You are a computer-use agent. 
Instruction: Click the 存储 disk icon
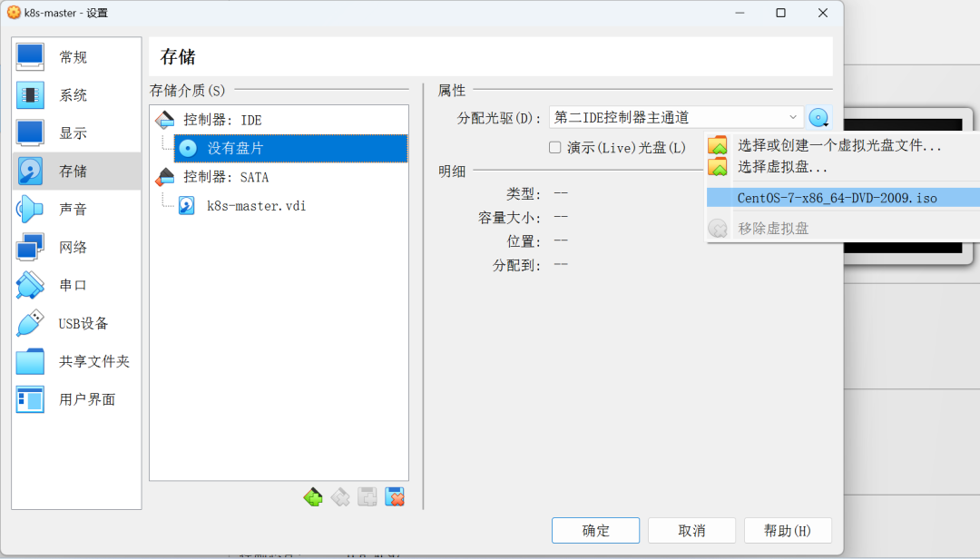point(30,172)
